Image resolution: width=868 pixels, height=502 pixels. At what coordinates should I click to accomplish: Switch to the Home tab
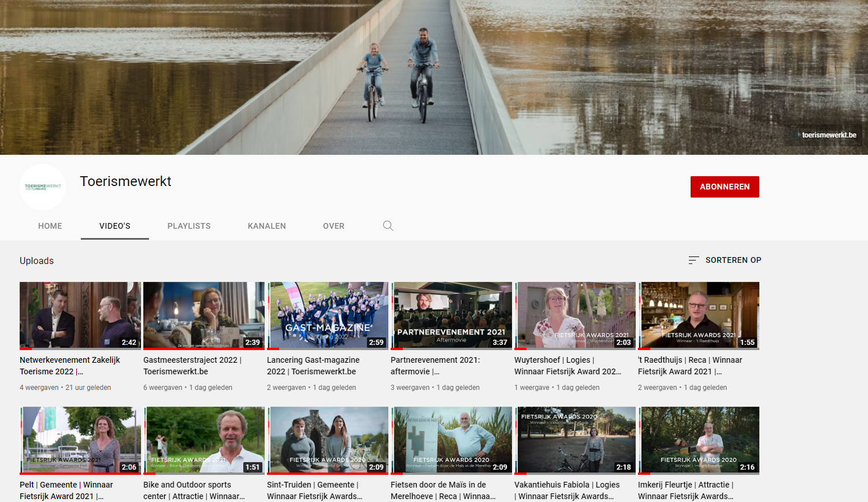[50, 226]
